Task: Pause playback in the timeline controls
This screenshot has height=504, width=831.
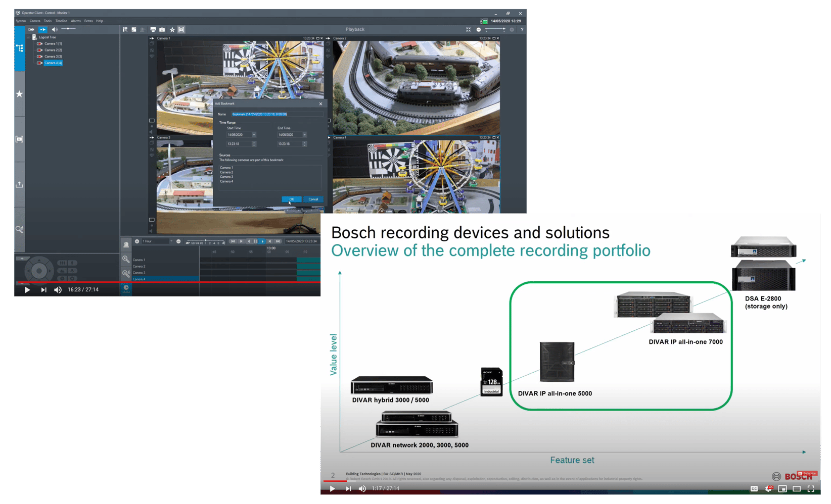Action: pyautogui.click(x=255, y=241)
